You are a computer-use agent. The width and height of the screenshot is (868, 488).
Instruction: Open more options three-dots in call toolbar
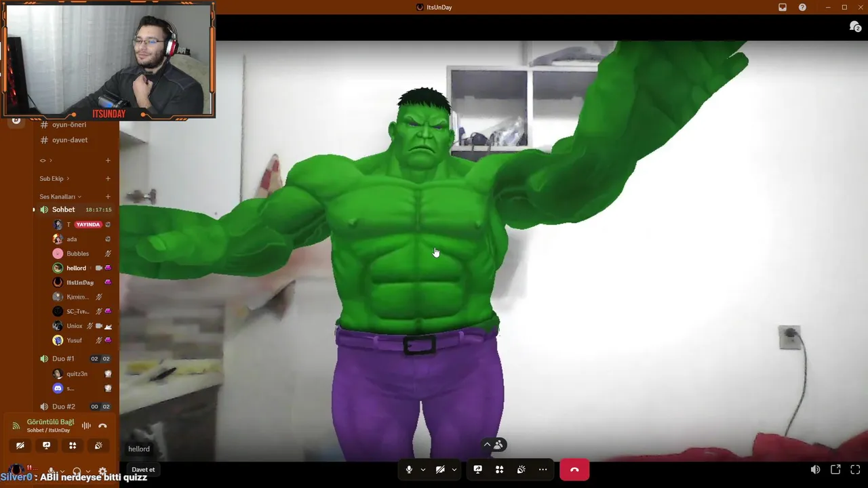click(x=542, y=470)
